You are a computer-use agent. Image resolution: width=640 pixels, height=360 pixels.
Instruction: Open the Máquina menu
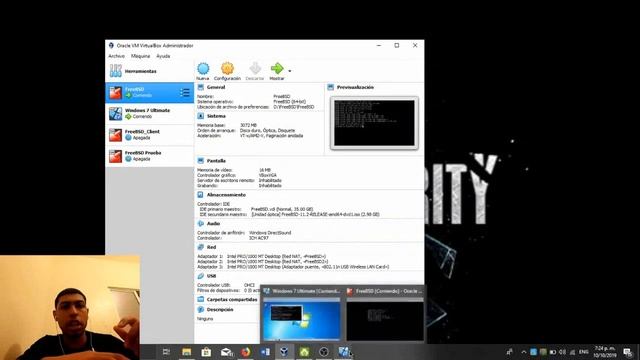[x=140, y=56]
